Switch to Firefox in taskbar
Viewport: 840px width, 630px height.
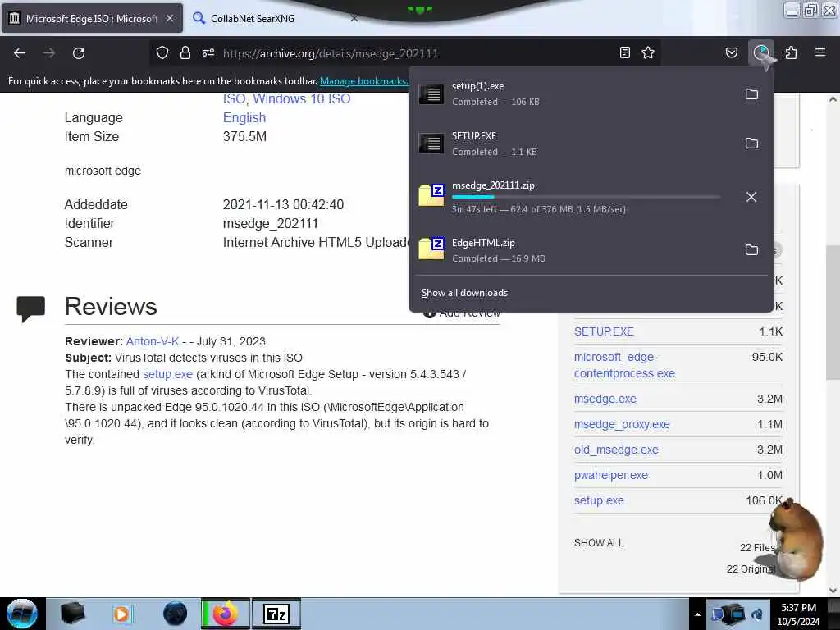coord(225,614)
